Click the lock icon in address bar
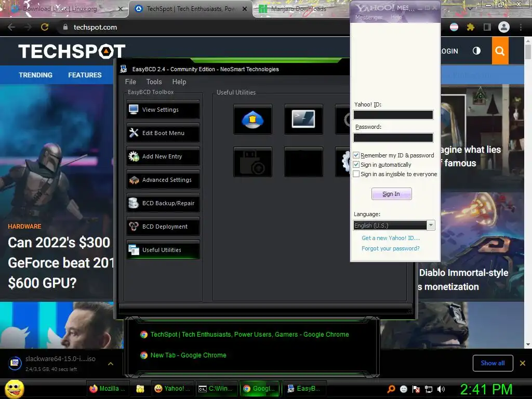 pyautogui.click(x=65, y=27)
